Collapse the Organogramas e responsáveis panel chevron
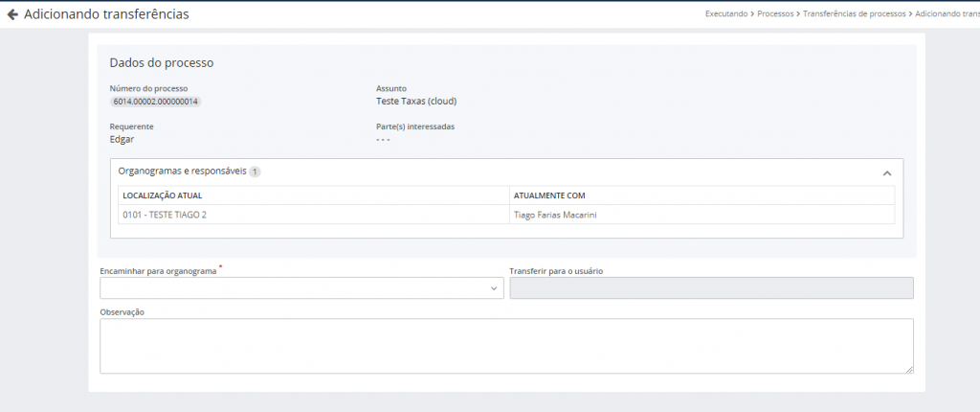The image size is (980, 412). (x=886, y=173)
